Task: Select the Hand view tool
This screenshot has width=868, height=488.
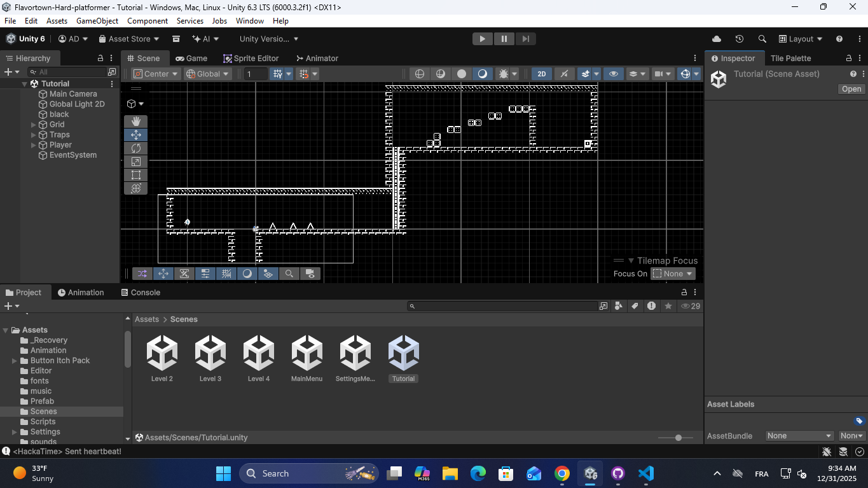Action: 136,122
